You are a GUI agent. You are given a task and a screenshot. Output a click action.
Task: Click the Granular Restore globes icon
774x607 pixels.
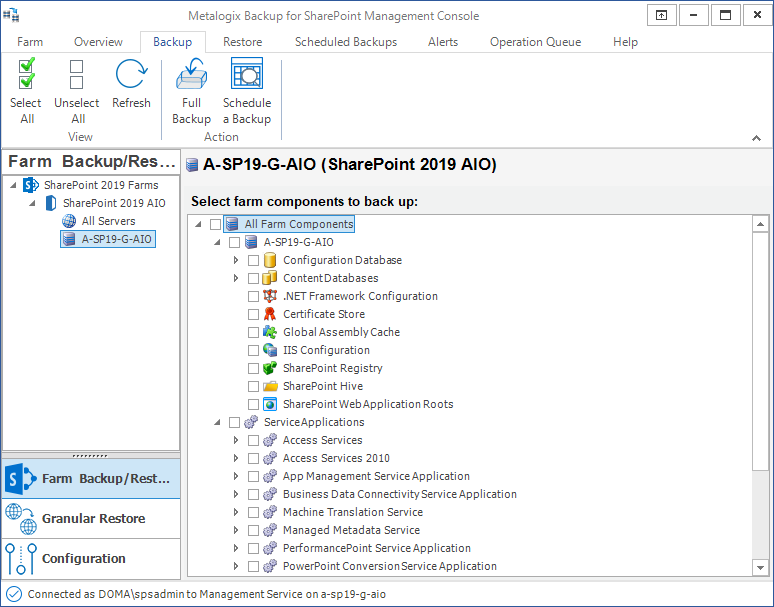point(21,519)
